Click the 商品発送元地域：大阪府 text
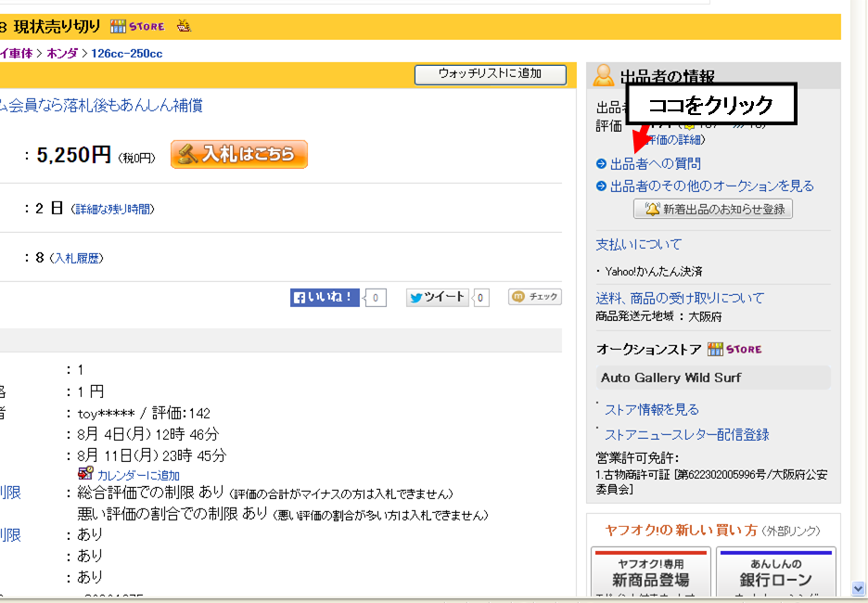868x603 pixels. tap(658, 316)
